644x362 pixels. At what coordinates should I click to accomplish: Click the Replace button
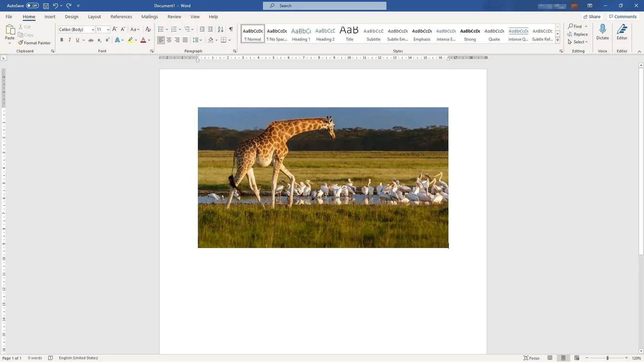click(578, 34)
